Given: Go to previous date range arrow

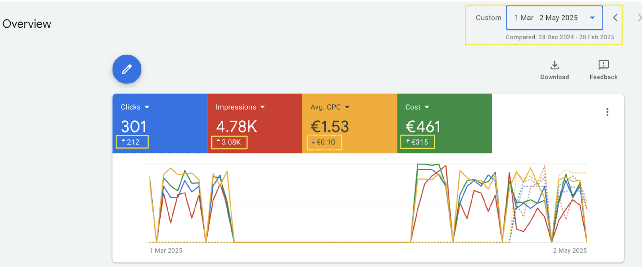Looking at the screenshot, I should pos(615,18).
